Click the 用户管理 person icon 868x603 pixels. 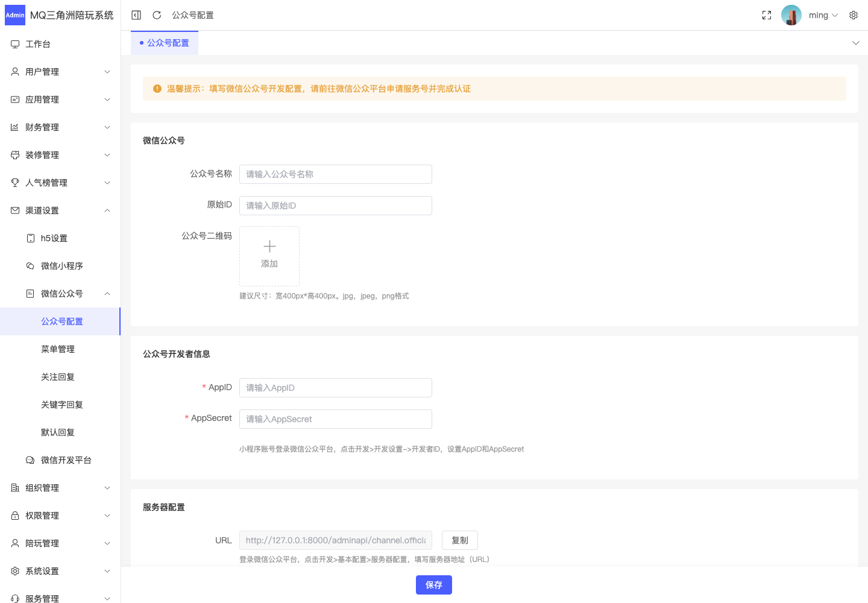[15, 72]
